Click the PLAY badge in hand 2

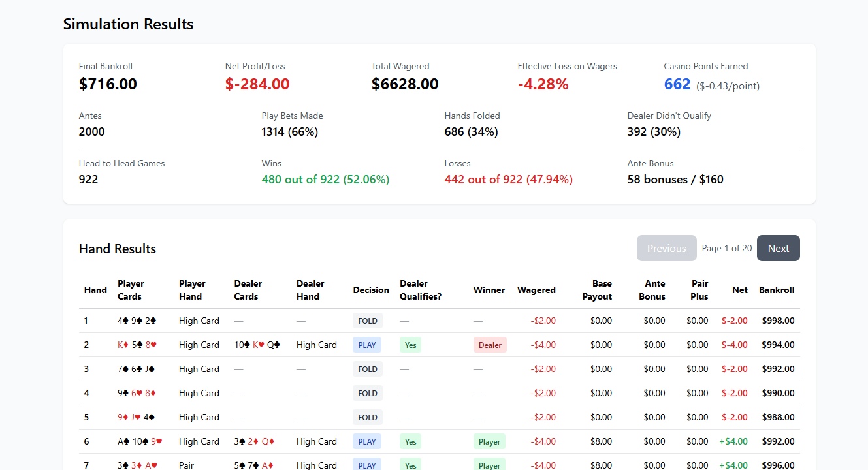367,345
